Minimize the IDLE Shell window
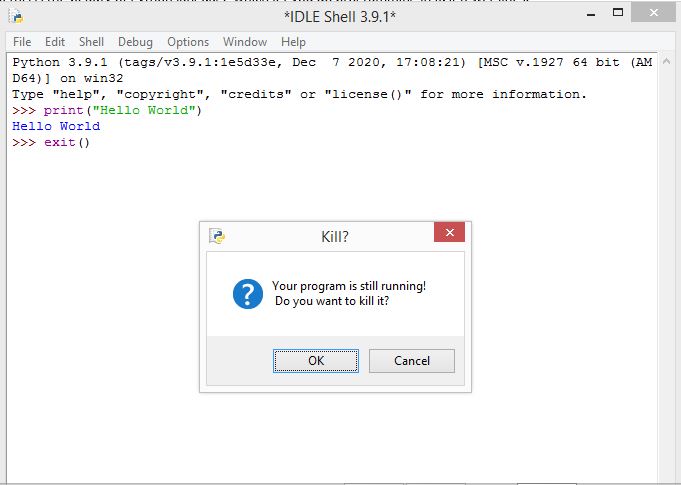The image size is (681, 485). coord(591,15)
